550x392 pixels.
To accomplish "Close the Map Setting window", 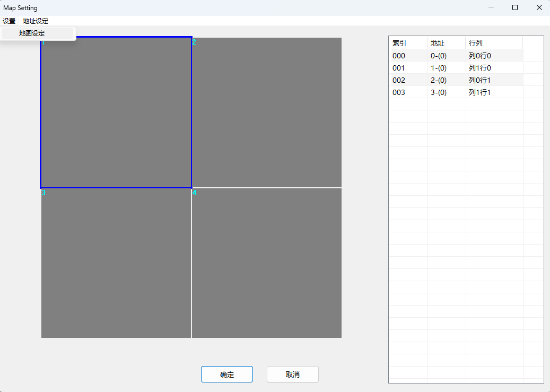I will click(x=539, y=7).
